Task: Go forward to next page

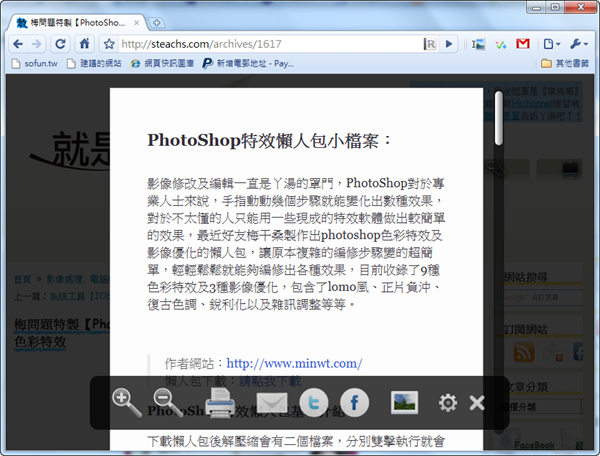Action: tap(36, 44)
